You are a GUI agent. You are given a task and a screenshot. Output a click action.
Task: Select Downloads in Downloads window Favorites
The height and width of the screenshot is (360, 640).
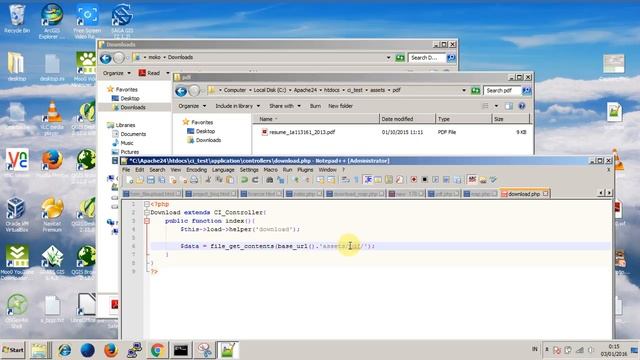[133, 107]
